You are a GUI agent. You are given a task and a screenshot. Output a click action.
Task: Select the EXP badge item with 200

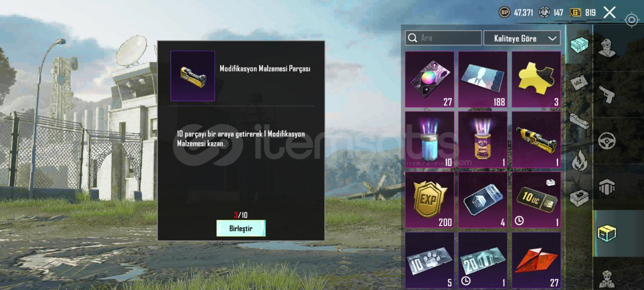(x=430, y=200)
